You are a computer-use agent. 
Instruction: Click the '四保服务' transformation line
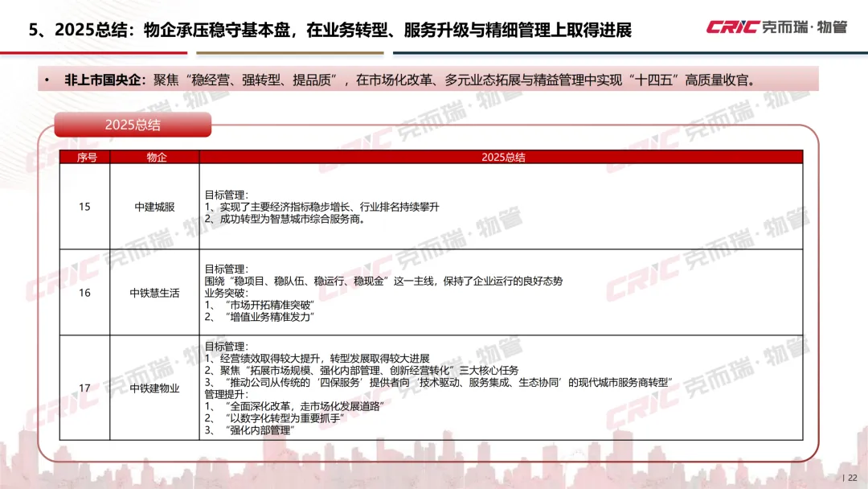pos(438,383)
